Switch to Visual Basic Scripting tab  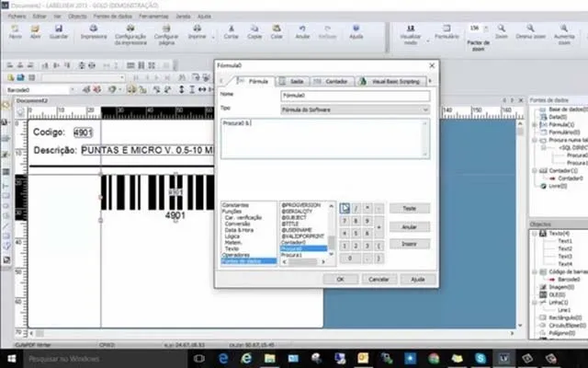[391, 81]
